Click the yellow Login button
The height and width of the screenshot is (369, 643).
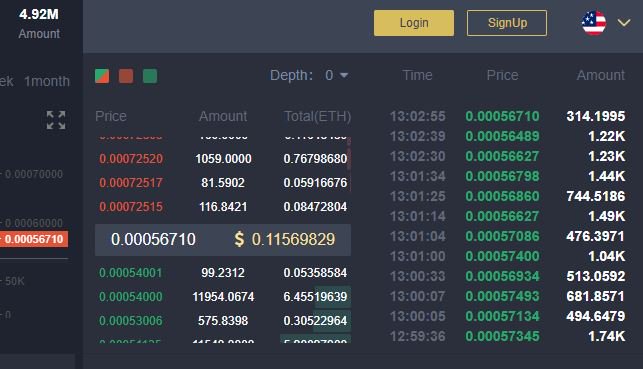pyautogui.click(x=414, y=23)
